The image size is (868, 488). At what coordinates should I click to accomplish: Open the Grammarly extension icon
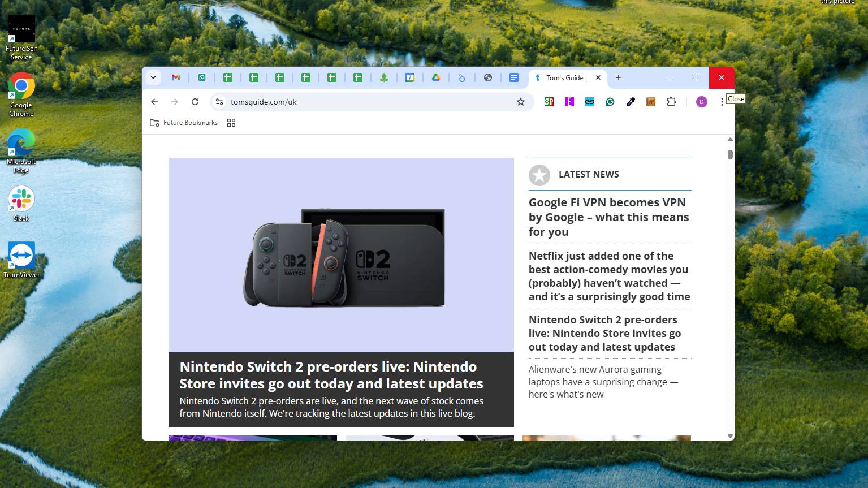[610, 102]
